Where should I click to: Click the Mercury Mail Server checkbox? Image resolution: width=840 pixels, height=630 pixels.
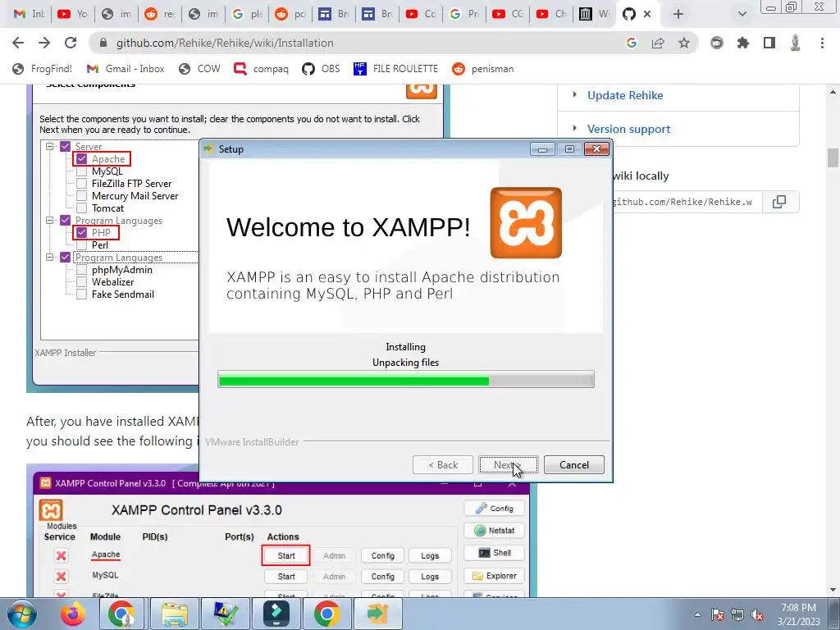(x=81, y=196)
